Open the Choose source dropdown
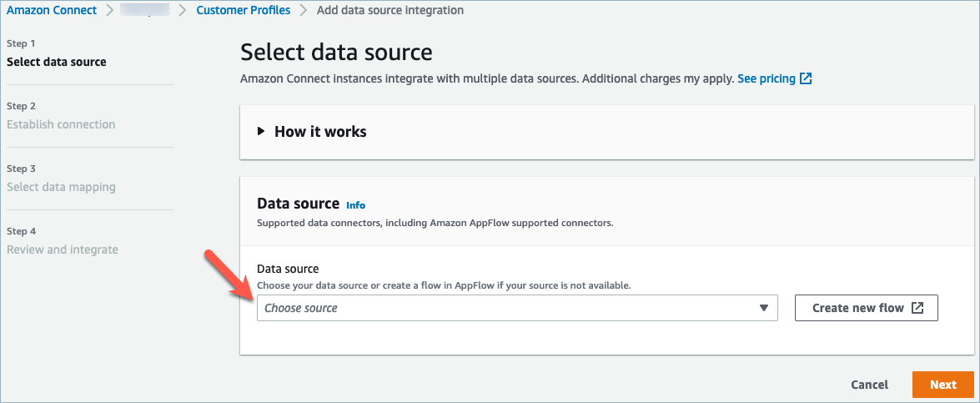This screenshot has height=403, width=980. pos(516,308)
